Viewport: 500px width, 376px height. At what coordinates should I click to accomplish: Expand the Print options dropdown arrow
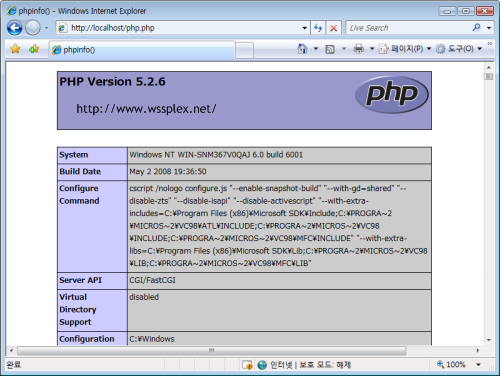pos(372,49)
